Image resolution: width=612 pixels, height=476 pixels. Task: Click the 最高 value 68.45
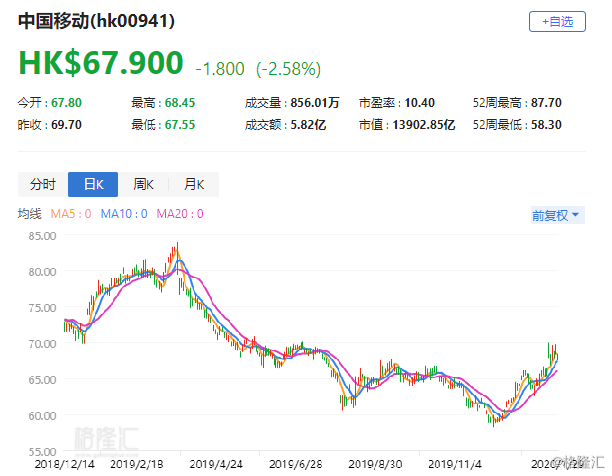(x=180, y=103)
